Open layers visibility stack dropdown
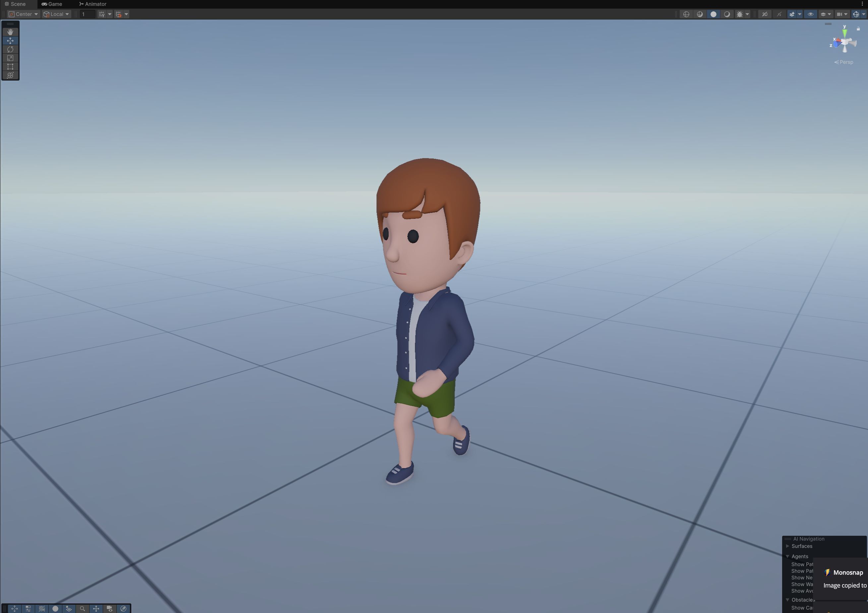The height and width of the screenshot is (613, 868). click(x=826, y=14)
